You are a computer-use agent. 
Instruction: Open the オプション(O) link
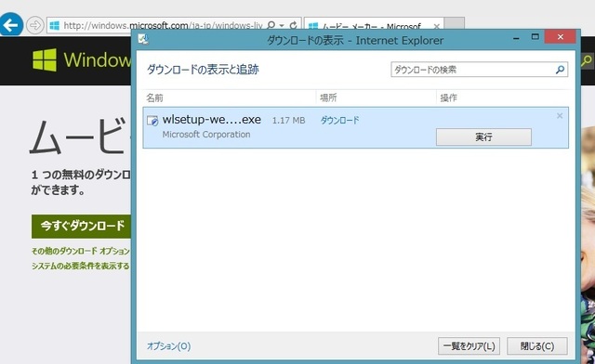point(168,345)
